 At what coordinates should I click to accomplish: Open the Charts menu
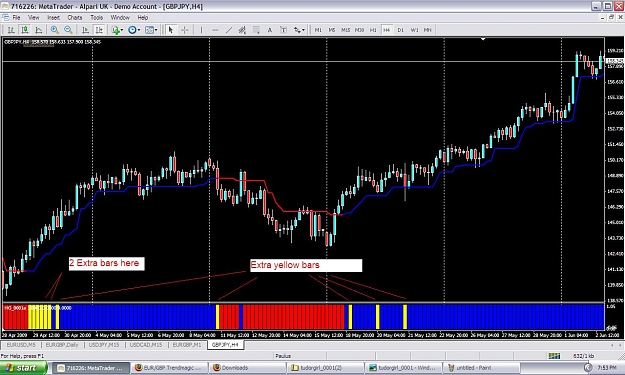pos(75,18)
